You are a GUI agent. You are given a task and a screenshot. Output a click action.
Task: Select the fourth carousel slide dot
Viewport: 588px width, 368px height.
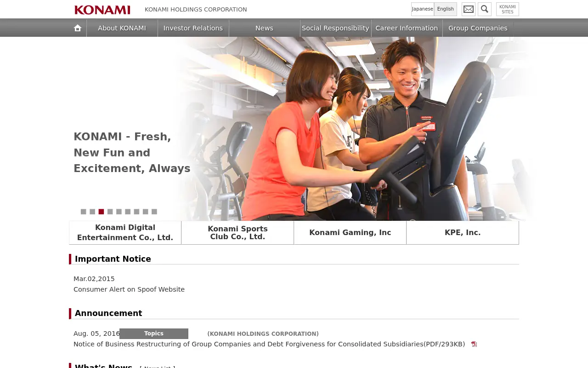click(110, 212)
